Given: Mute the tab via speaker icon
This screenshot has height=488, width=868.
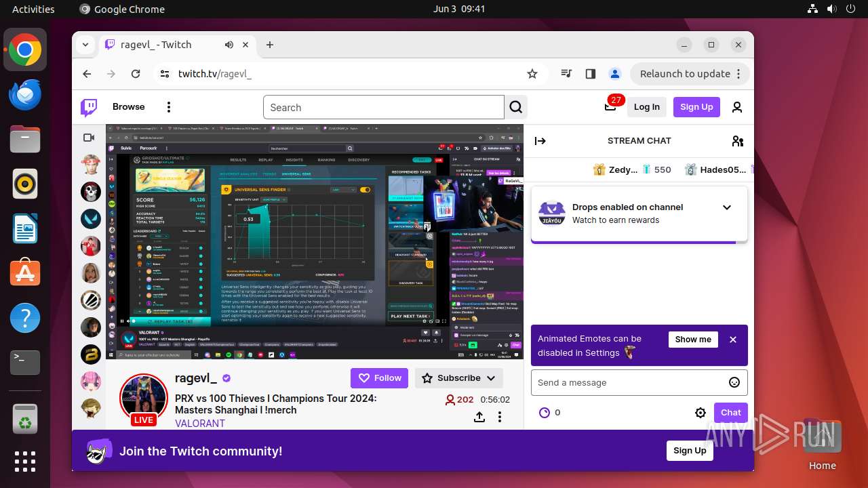Looking at the screenshot, I should (x=229, y=45).
